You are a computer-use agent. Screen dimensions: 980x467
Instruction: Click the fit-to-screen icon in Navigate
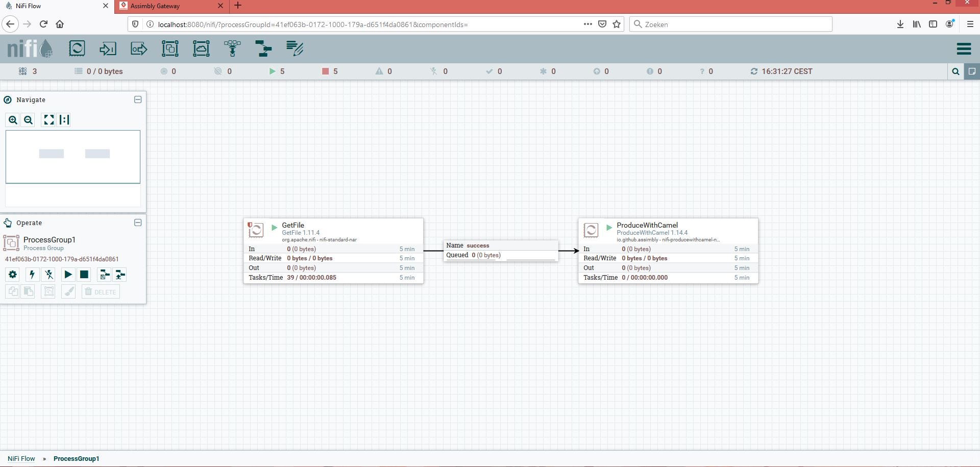pyautogui.click(x=48, y=120)
